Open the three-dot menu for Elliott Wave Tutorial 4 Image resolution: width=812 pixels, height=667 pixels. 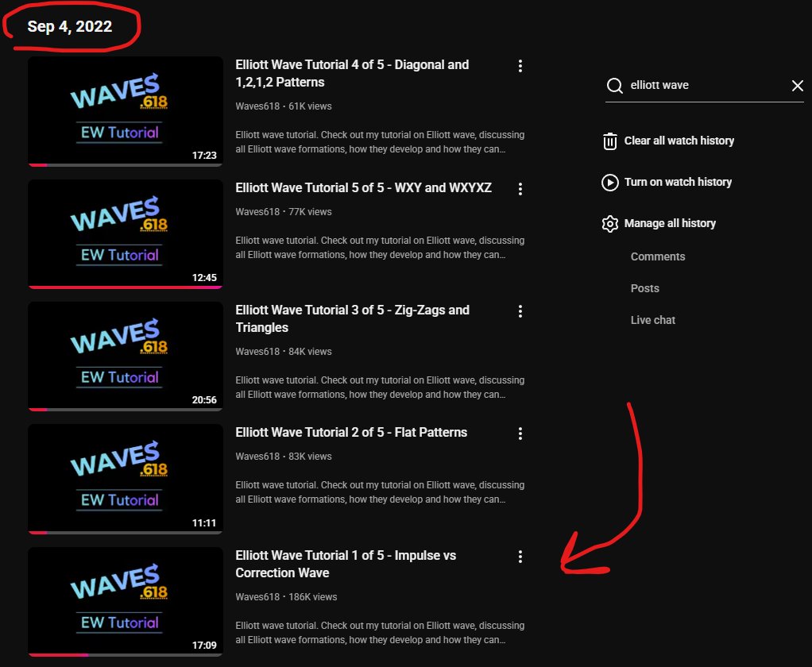pos(520,66)
